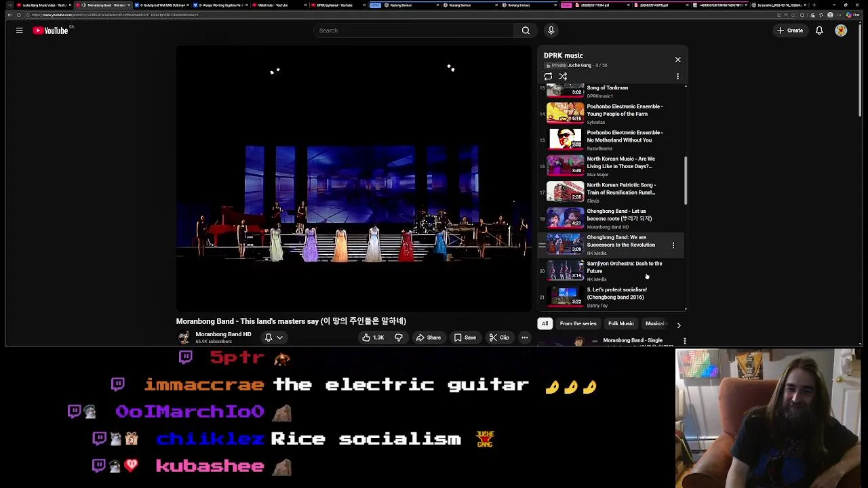Viewport: 868px width, 488px height.
Task: Click the page vertical scrollbar
Action: tap(859, 71)
